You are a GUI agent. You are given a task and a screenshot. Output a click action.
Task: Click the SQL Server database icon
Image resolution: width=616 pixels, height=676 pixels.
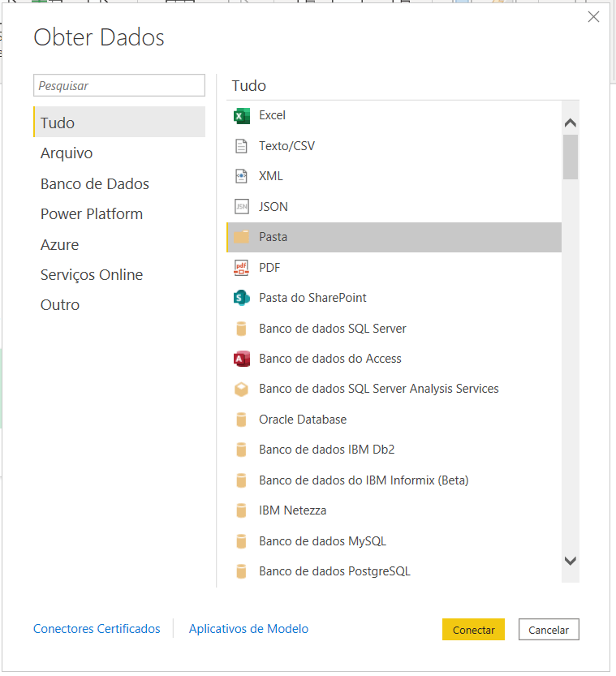pos(241,329)
